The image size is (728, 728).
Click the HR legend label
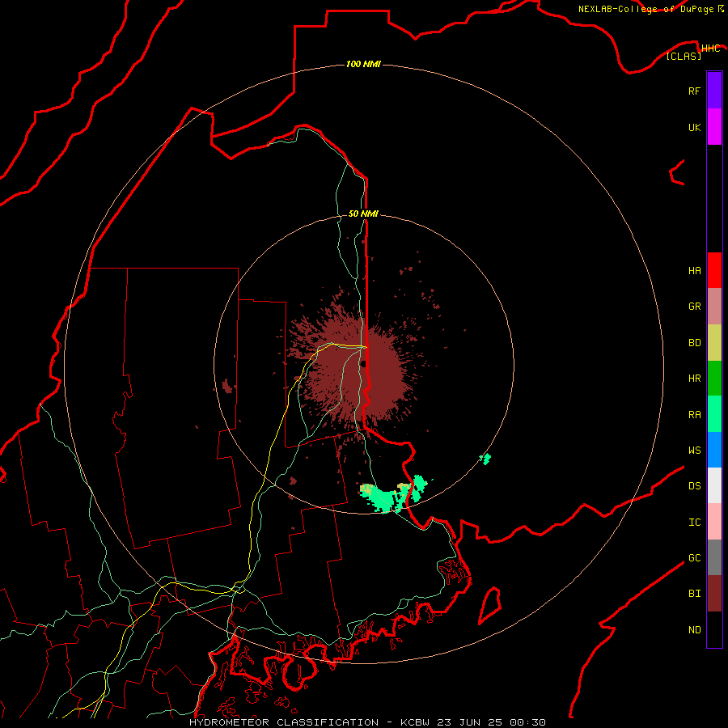point(694,379)
